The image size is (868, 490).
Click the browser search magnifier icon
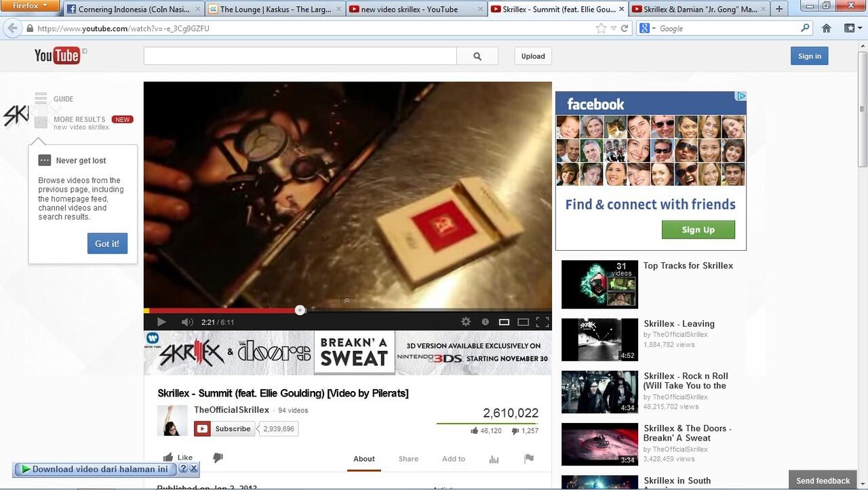pos(805,28)
